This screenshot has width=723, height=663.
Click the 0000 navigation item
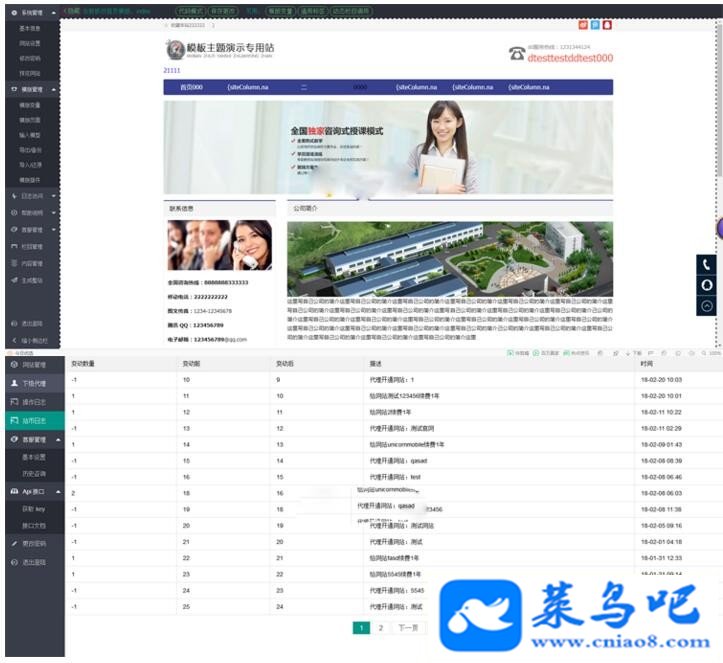360,87
